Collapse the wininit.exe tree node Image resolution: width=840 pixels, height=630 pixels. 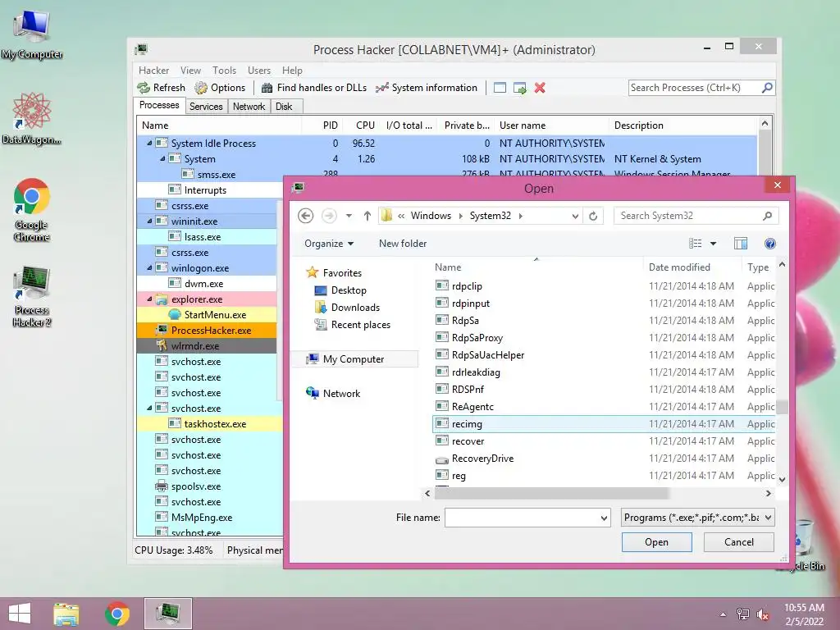pyautogui.click(x=149, y=221)
